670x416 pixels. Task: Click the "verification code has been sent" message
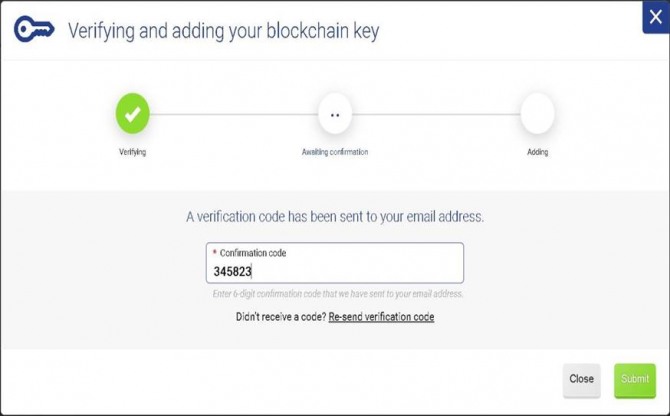pos(335,217)
